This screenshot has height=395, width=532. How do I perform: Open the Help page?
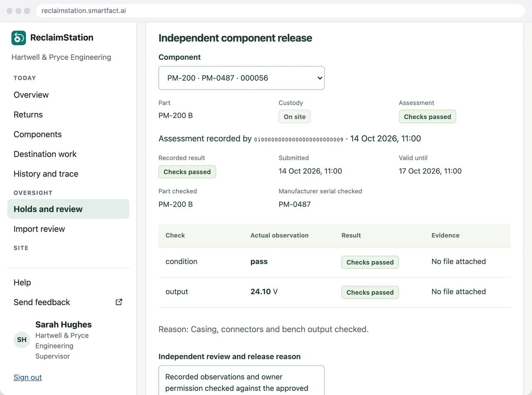tap(22, 283)
